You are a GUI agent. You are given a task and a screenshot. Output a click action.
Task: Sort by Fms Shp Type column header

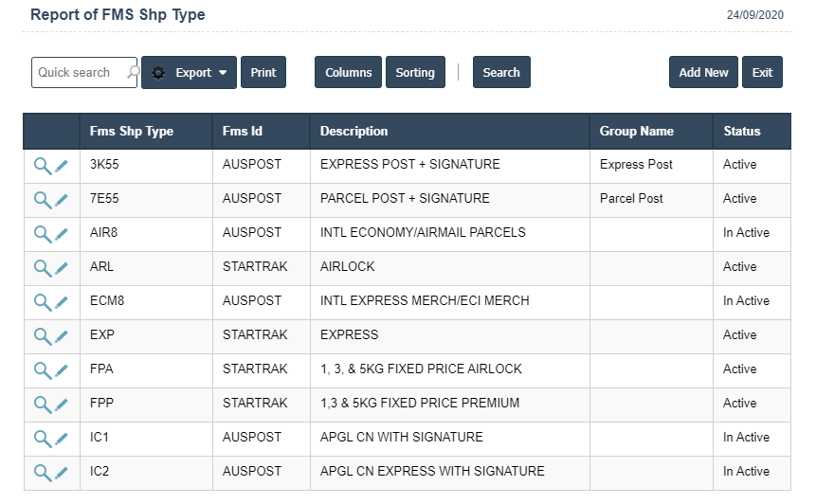point(132,132)
